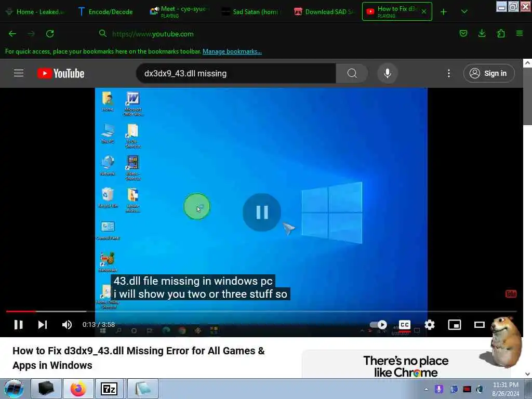Image resolution: width=532 pixels, height=399 pixels.
Task: Switch to Download SAD tab
Action: (324, 11)
